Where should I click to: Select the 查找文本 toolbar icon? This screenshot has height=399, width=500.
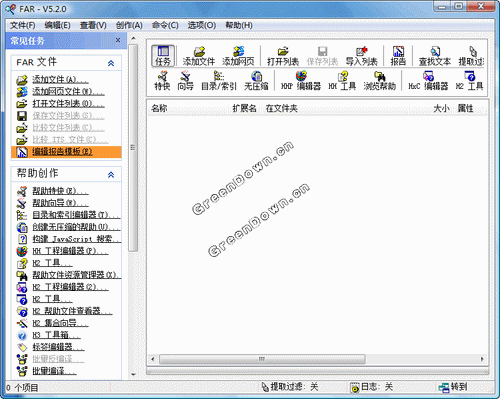[435, 56]
